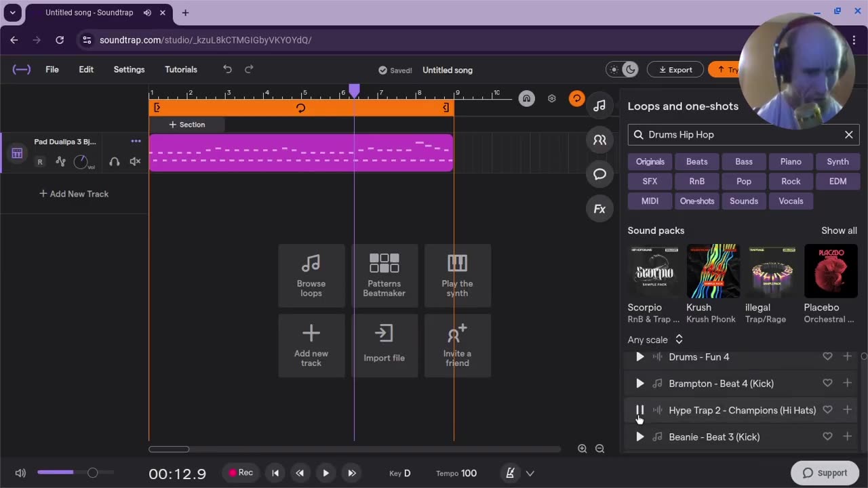Open the chat comments icon
The width and height of the screenshot is (868, 488).
[x=599, y=174]
